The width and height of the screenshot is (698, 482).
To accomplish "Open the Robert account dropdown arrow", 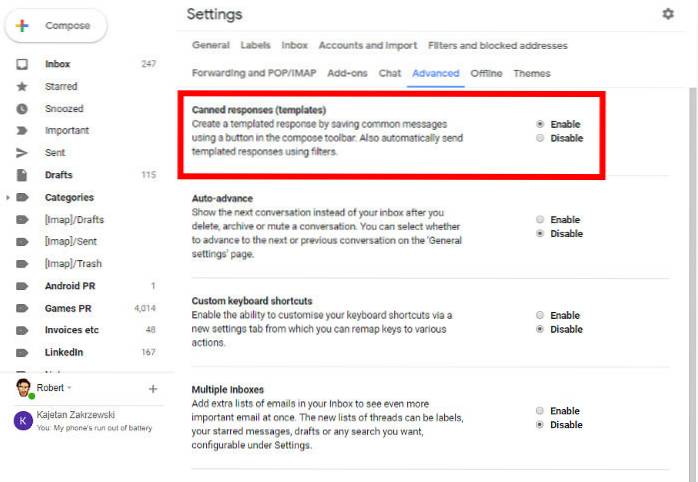I will pyautogui.click(x=70, y=388).
